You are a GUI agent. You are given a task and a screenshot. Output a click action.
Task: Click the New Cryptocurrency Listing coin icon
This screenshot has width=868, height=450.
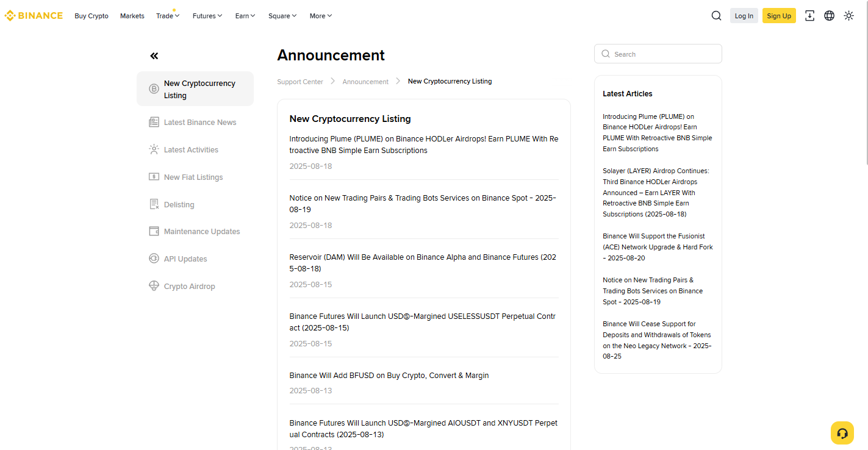pos(154,89)
